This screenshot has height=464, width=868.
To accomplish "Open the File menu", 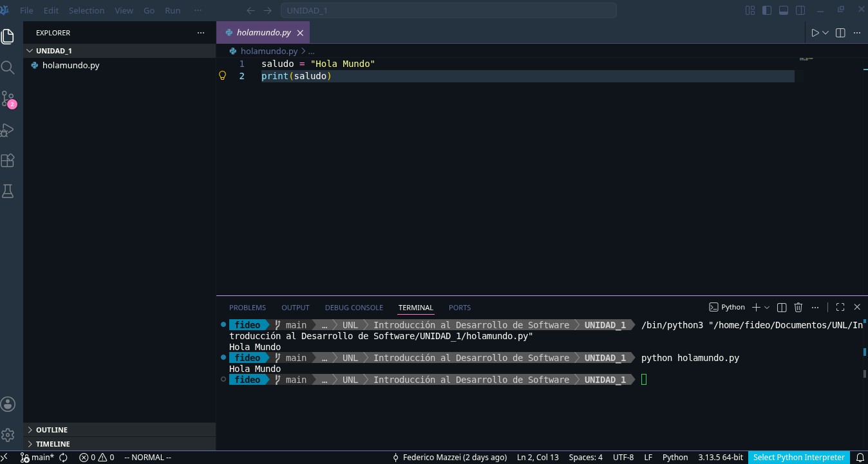I will pos(27,10).
